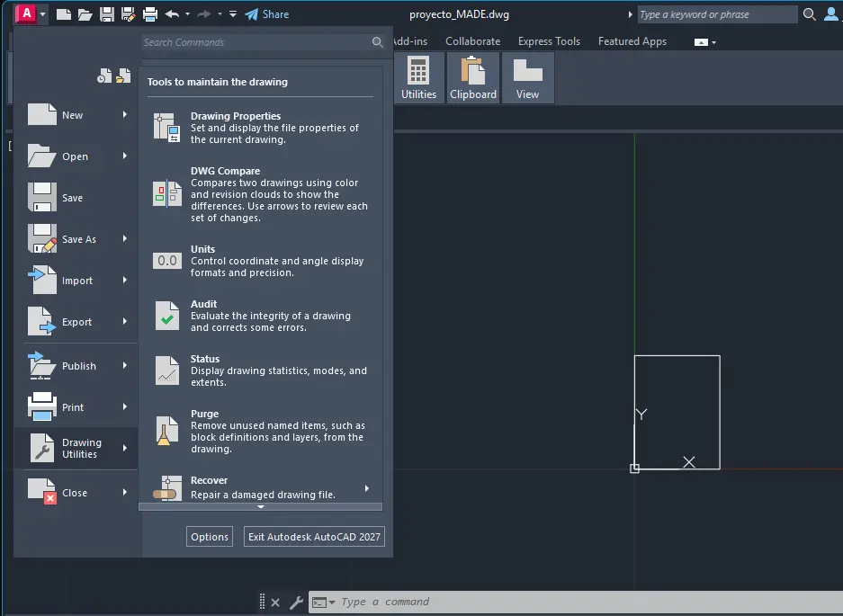
Task: Open the Redo history dropdown arrow
Action: [220, 14]
